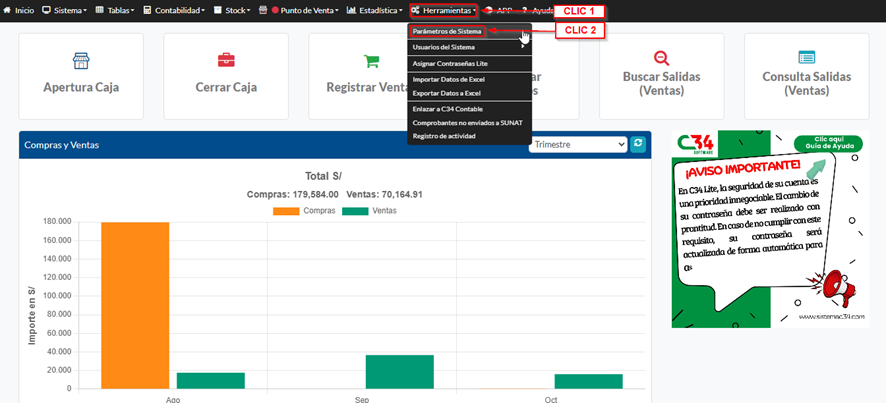The height and width of the screenshot is (403, 886).
Task: Click Registro de actividad in the menu
Action: tap(445, 136)
